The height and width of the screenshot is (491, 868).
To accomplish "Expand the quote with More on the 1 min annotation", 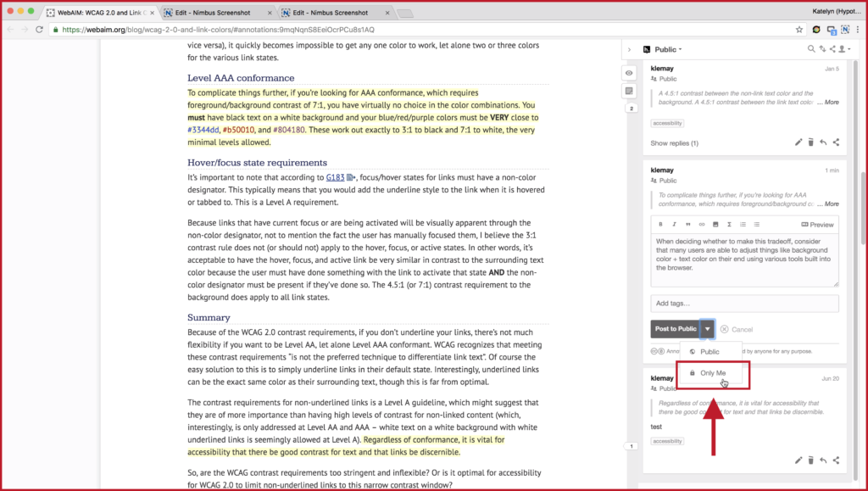I will (831, 204).
